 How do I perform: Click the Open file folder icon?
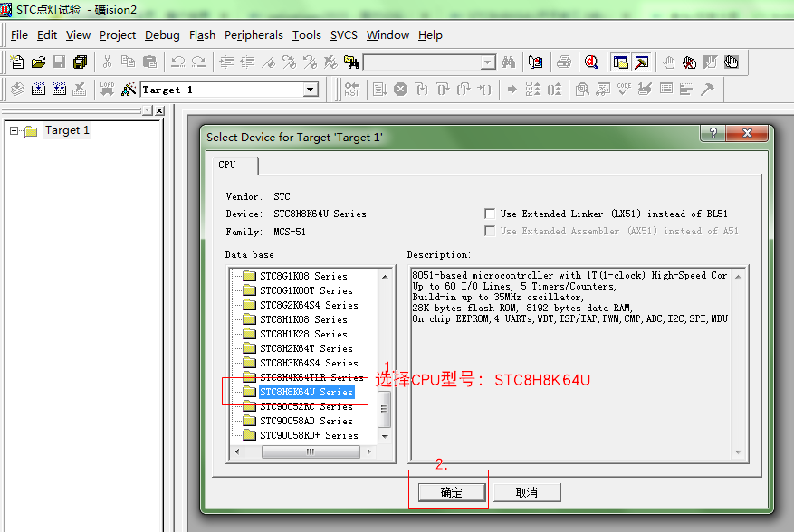tap(39, 62)
